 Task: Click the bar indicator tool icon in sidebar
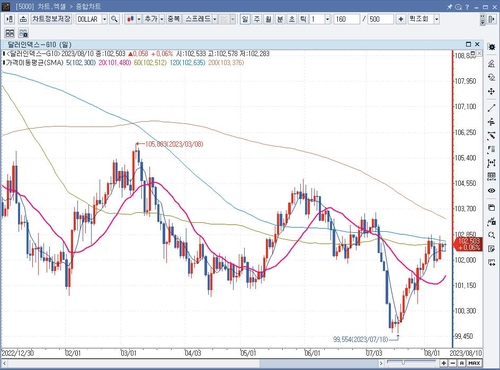point(491,150)
